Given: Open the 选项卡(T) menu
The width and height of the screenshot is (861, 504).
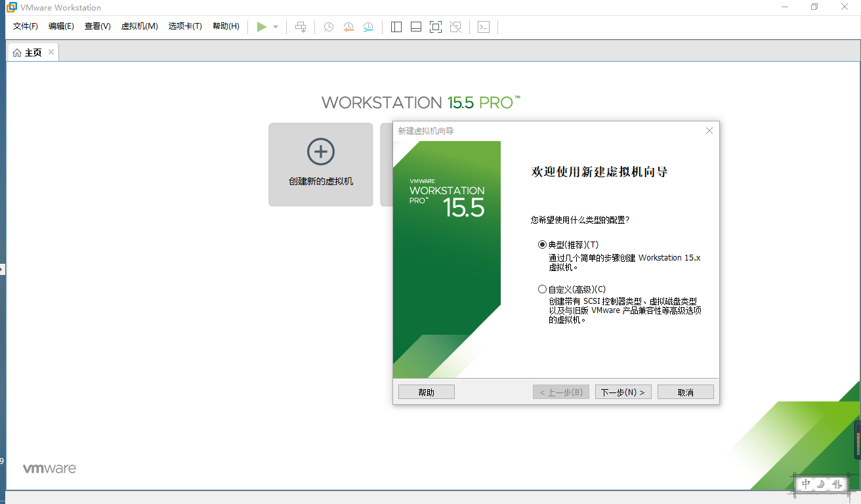Looking at the screenshot, I should click(x=185, y=26).
